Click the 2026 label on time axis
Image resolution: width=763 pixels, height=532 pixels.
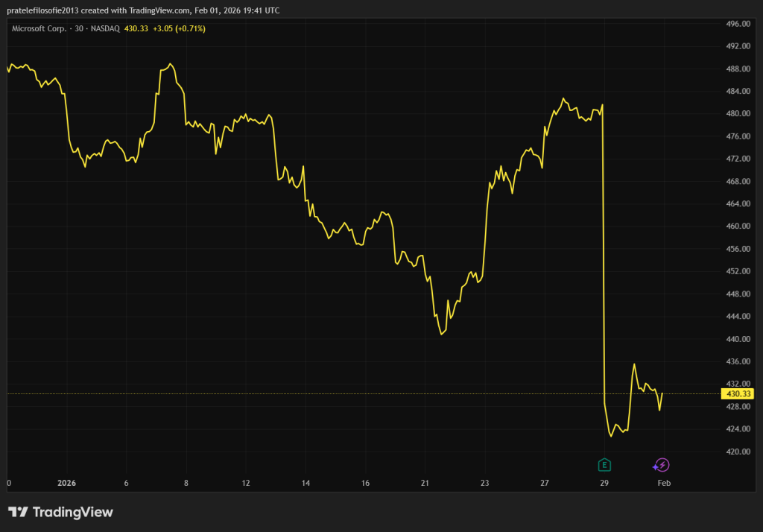(x=66, y=483)
